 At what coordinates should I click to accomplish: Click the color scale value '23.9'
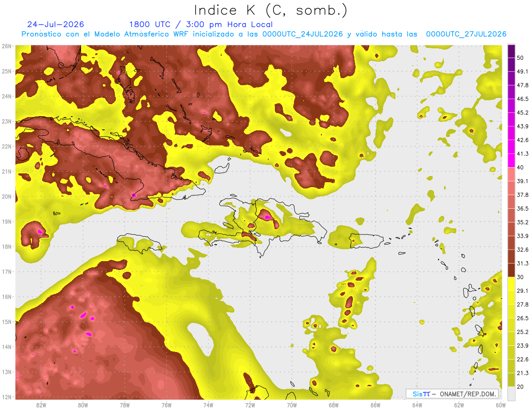[x=522, y=345]
